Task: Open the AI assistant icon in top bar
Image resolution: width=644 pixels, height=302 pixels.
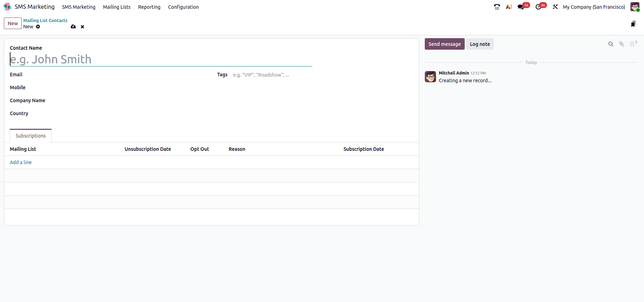Action: point(509,7)
